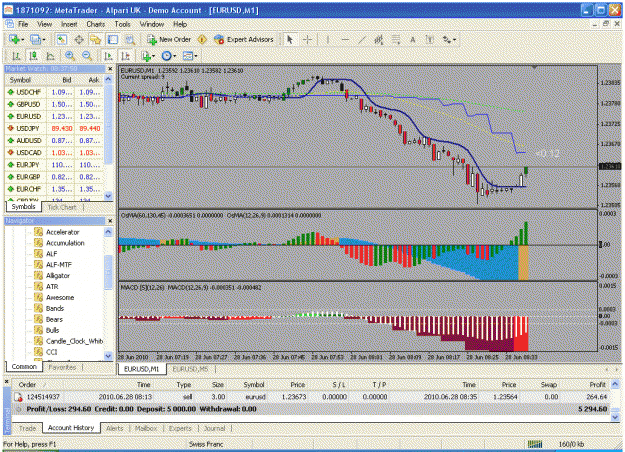The height and width of the screenshot is (452, 625).
Task: Toggle chart Auto Scroll
Action: (108, 56)
